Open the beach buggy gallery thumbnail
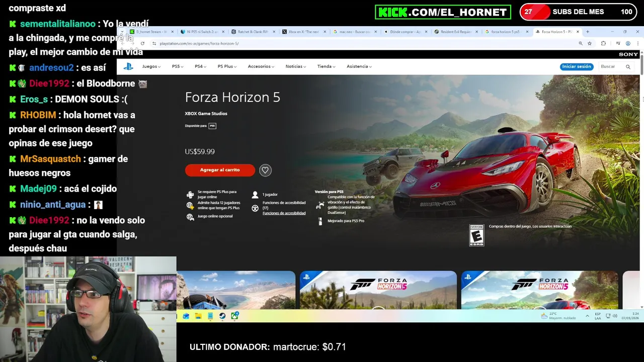 (236, 290)
